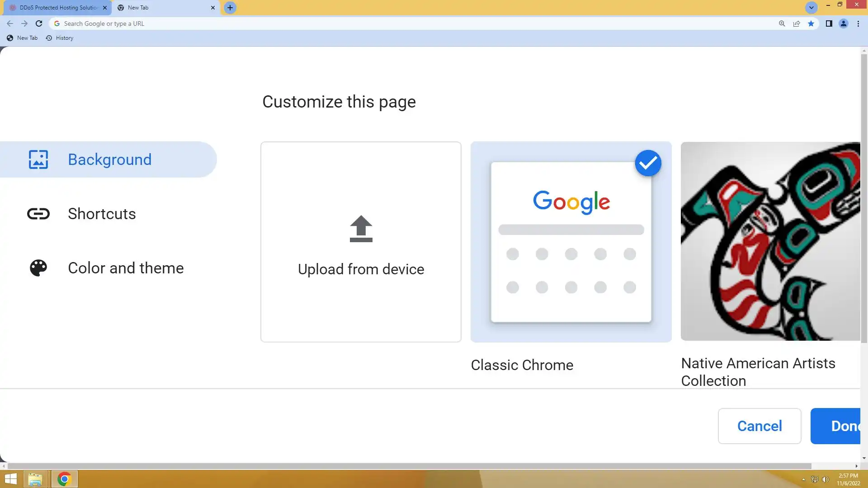Click the zoom magnifier icon in address bar
Image resolution: width=868 pixels, height=488 pixels.
(782, 23)
